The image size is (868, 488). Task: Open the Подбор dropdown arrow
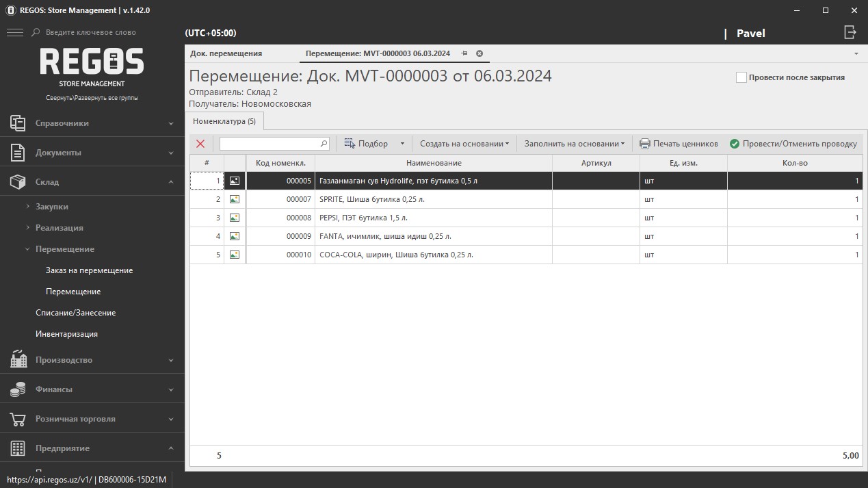402,144
